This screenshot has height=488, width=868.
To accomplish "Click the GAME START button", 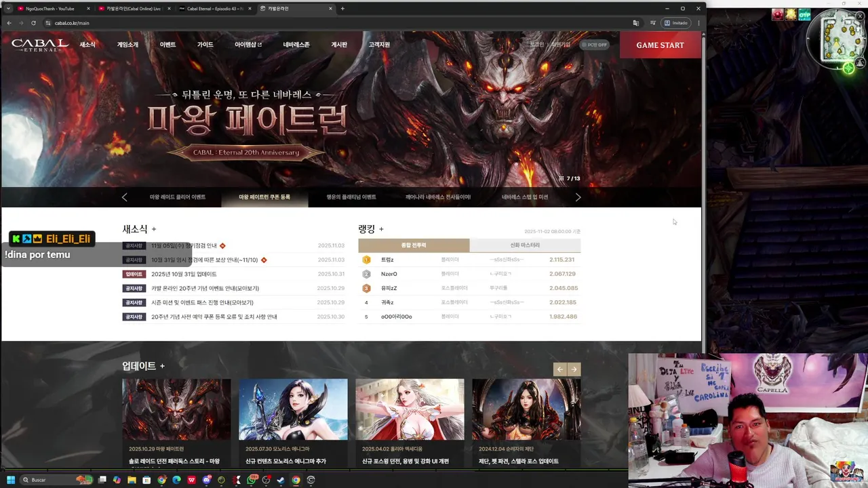I will (x=660, y=45).
